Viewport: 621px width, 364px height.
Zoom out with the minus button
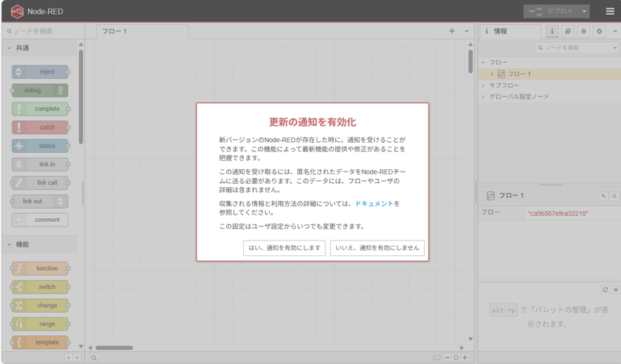coord(447,358)
